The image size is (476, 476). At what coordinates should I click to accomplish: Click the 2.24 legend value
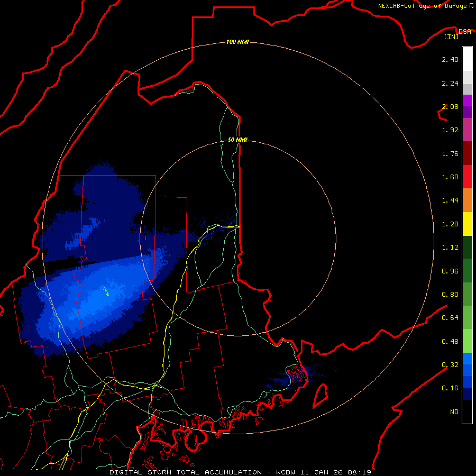coord(450,83)
